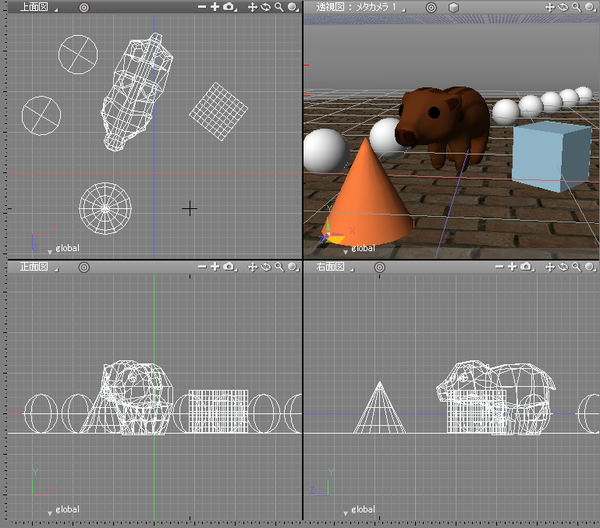Open the global coordinate menu in top view
600x528 pixels.
pos(66,247)
